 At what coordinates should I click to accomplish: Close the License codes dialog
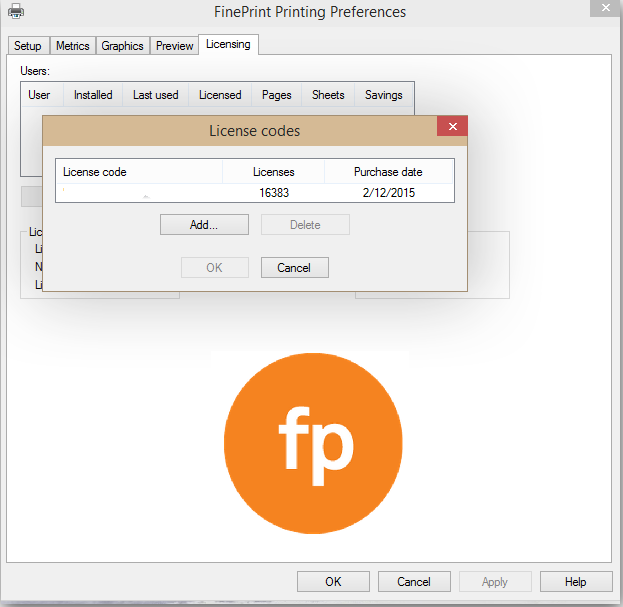coord(452,126)
